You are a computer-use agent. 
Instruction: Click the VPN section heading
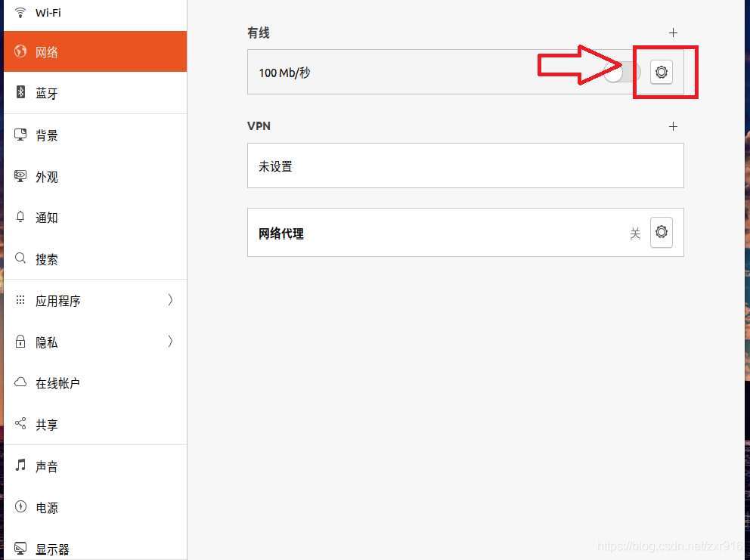tap(259, 125)
